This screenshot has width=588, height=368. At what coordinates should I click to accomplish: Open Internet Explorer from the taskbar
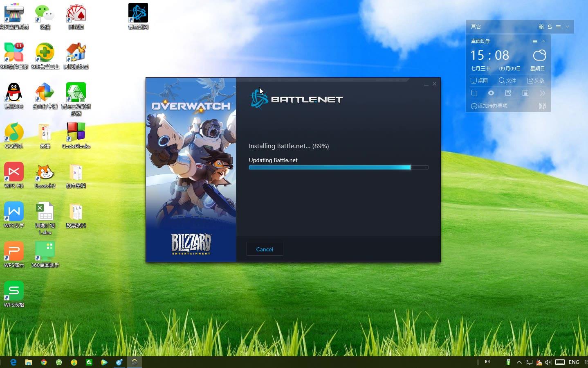(x=13, y=362)
